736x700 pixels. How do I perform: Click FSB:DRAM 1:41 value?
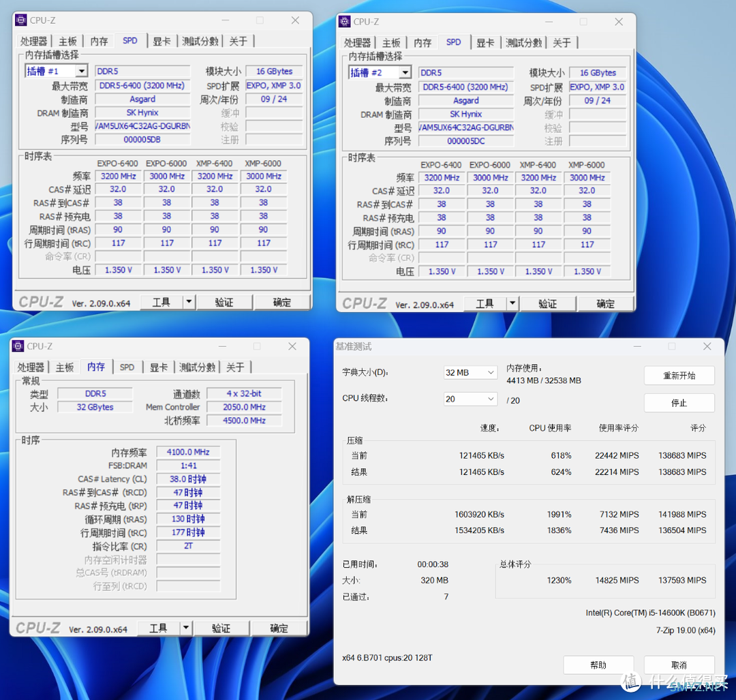tap(188, 466)
